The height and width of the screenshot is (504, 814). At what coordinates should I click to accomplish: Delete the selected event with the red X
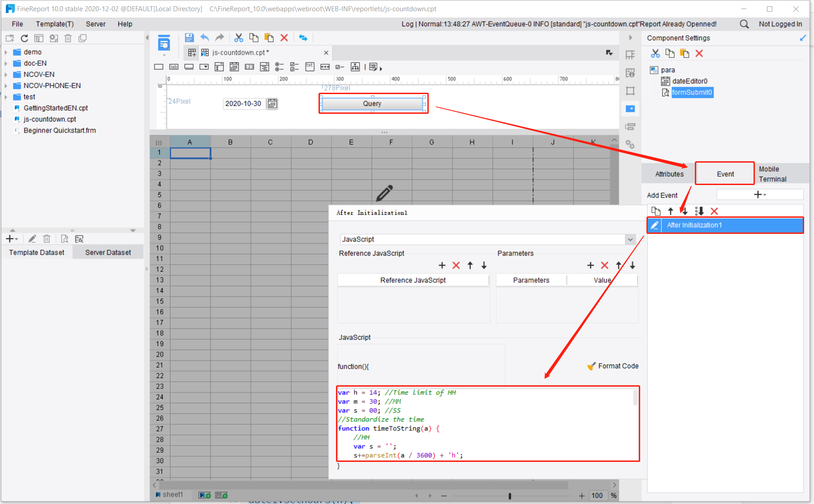(714, 211)
